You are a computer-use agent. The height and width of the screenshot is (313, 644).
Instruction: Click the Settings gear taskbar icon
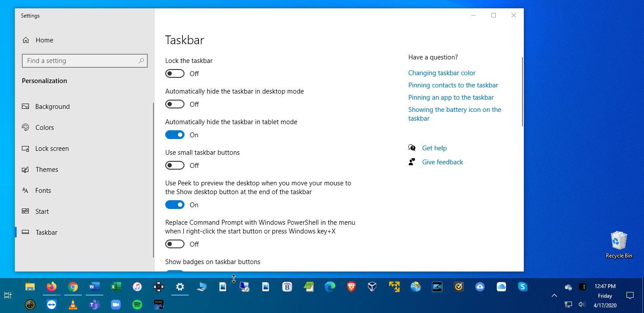pyautogui.click(x=180, y=287)
